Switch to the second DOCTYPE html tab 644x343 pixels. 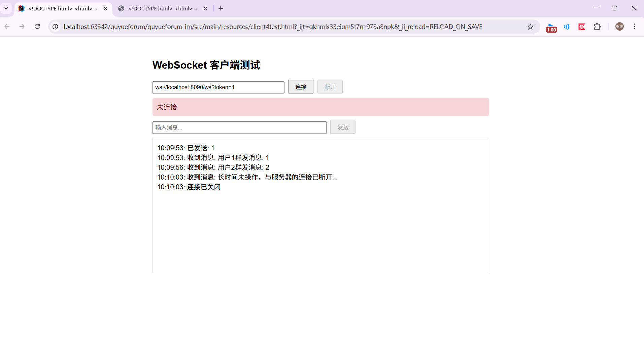click(x=163, y=8)
